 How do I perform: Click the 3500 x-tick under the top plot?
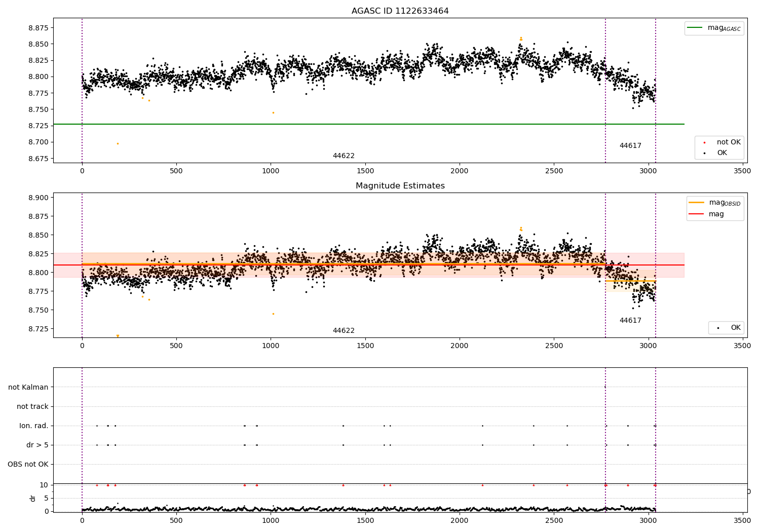tap(743, 171)
